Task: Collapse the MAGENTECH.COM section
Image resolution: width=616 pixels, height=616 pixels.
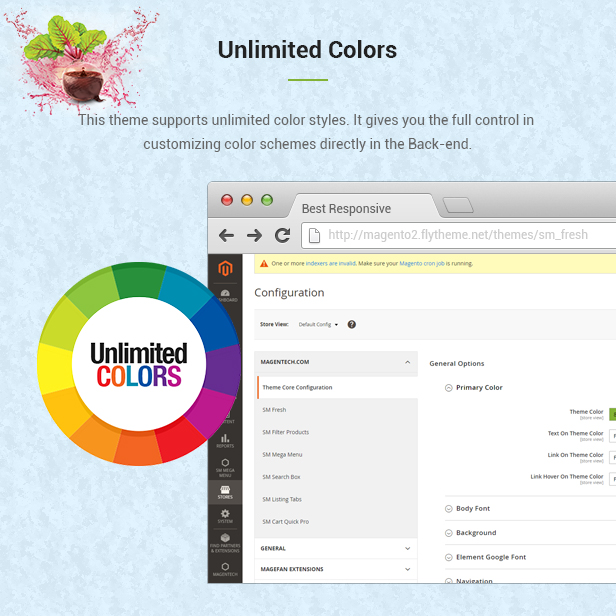Action: pos(407,362)
